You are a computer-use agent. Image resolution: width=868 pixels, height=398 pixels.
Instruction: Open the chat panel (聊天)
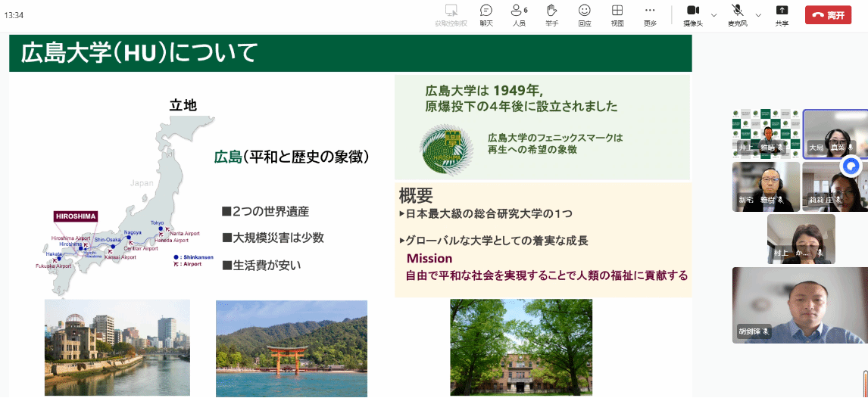point(486,15)
